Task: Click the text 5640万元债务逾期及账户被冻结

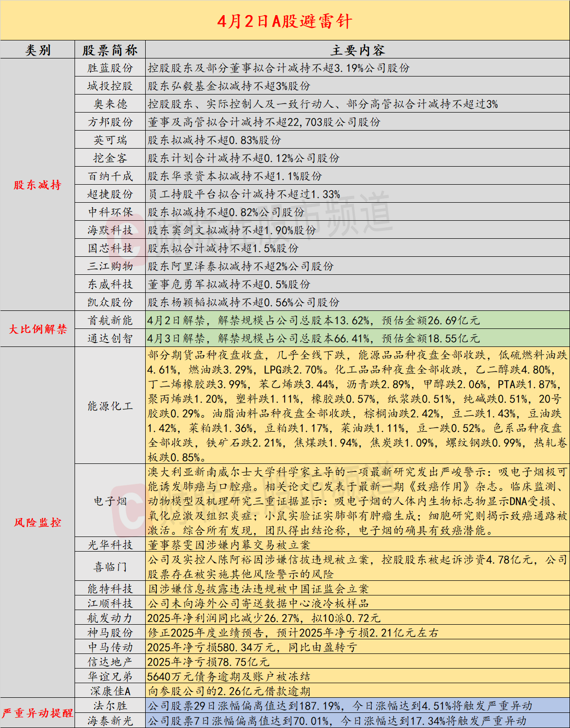Action: (229, 677)
